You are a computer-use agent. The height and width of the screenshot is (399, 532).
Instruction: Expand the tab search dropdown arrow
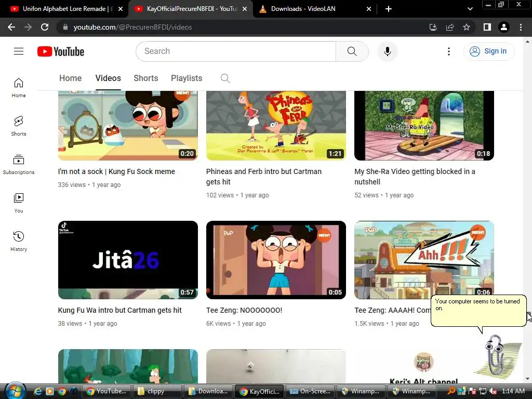click(470, 9)
